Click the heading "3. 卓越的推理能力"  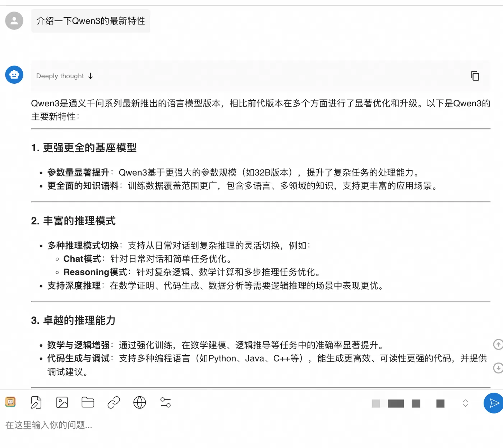(73, 320)
